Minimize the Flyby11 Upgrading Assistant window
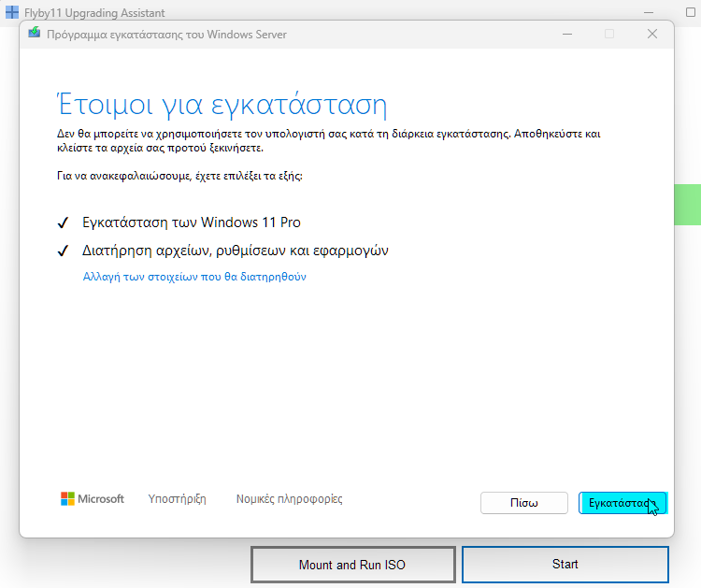This screenshot has width=701, height=588. coord(649,12)
